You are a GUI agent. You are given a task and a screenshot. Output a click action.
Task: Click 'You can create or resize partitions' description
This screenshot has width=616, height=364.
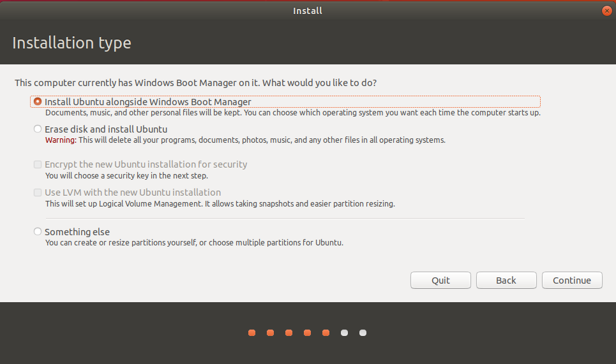pos(194,242)
